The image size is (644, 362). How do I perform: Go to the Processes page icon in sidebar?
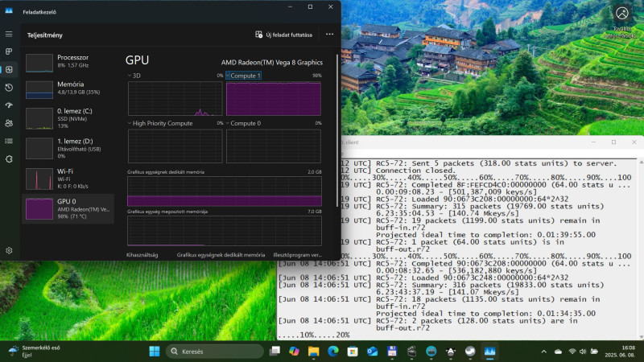point(9,51)
